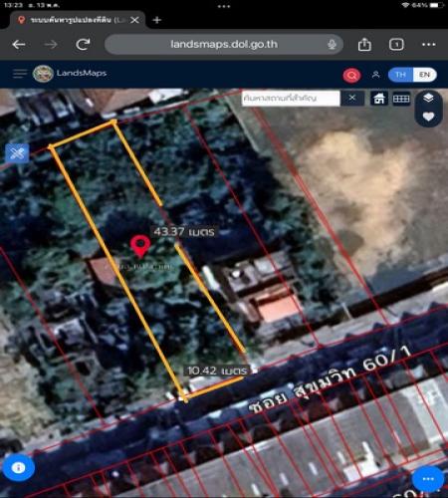This screenshot has width=448, height=498.
Task: Click the red search icon
Action: pos(351,76)
